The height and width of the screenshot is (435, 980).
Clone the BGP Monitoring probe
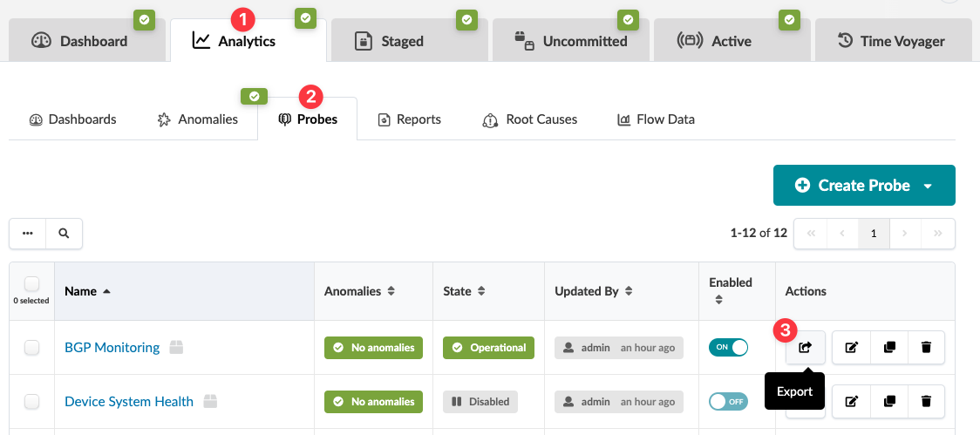[x=888, y=348]
